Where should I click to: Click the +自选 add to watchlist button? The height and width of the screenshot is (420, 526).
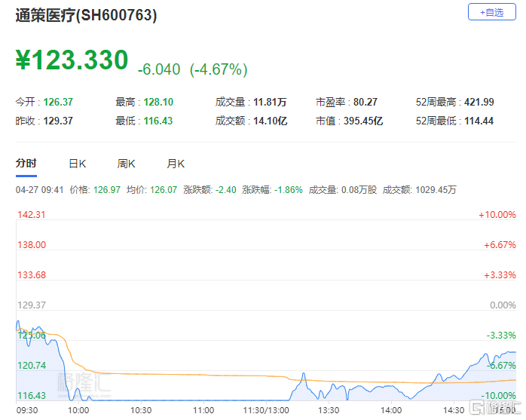[491, 12]
